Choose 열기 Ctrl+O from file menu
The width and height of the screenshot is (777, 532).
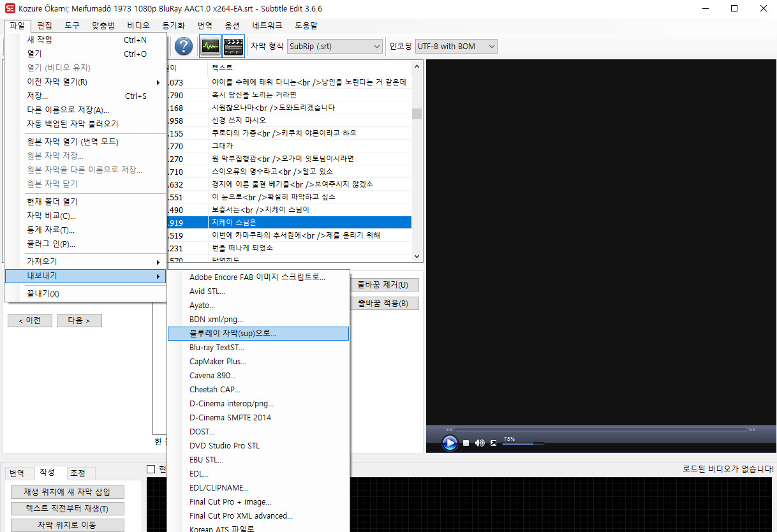pyautogui.click(x=85, y=54)
